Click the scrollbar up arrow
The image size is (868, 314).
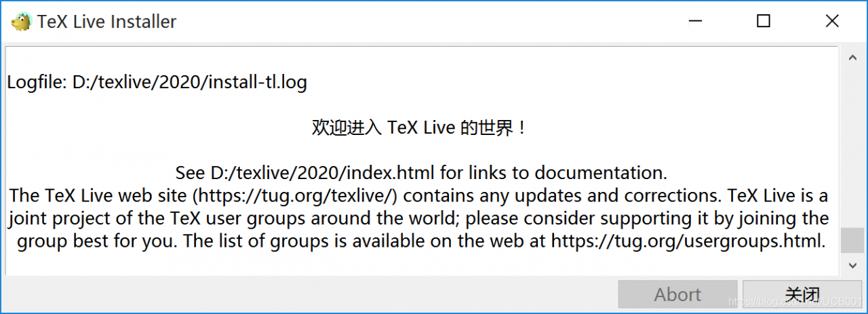[x=853, y=57]
